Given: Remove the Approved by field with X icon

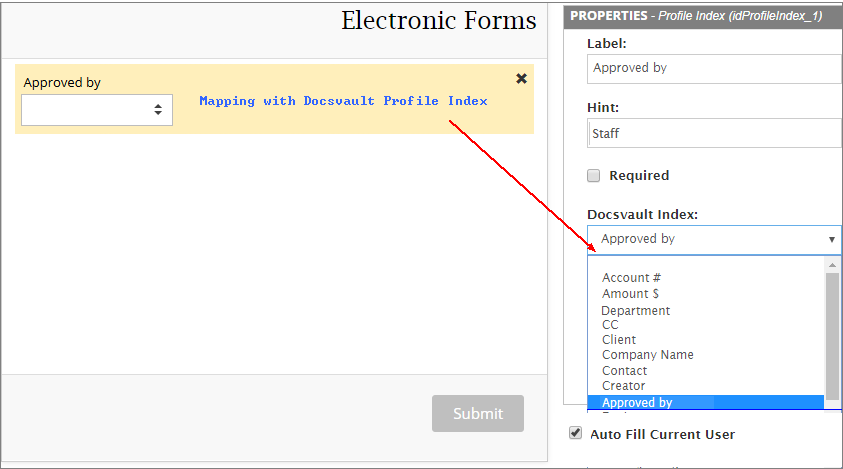Looking at the screenshot, I should tap(521, 79).
